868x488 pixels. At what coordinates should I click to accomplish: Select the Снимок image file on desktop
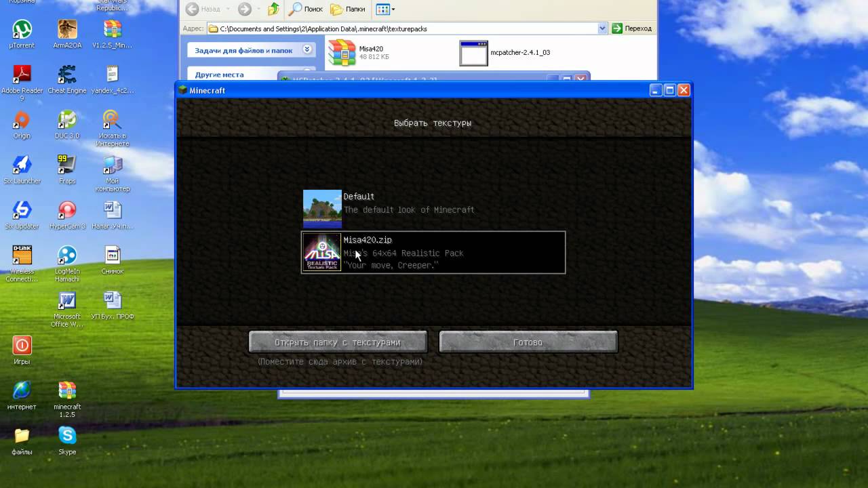tap(113, 260)
